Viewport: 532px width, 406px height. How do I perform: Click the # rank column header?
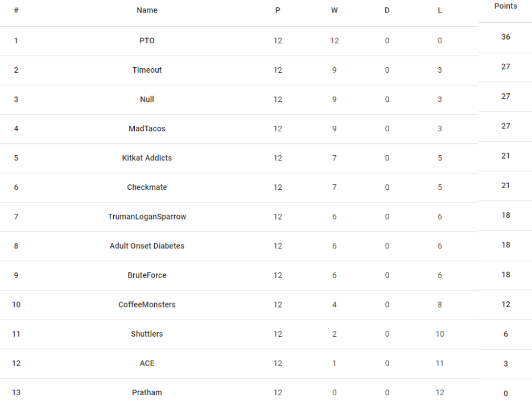[x=16, y=10]
